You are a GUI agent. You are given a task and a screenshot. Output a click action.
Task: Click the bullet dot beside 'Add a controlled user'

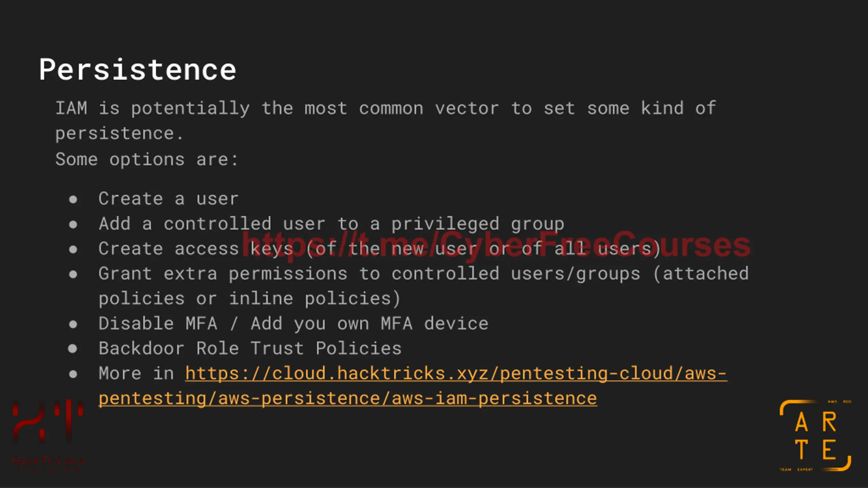[x=73, y=224]
